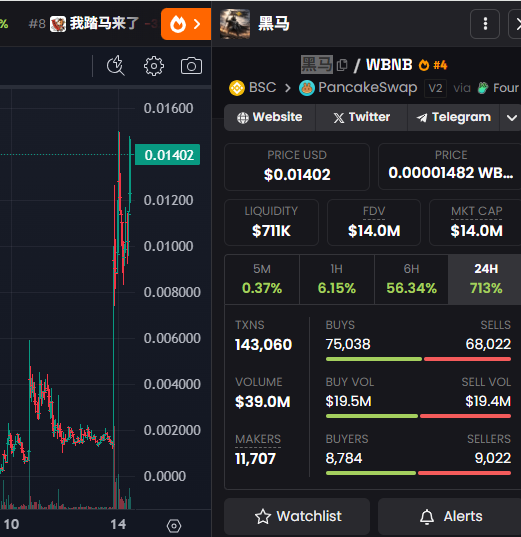Open chart scale settings hexagon icon
Screen dimensions: 521x537
click(x=174, y=525)
